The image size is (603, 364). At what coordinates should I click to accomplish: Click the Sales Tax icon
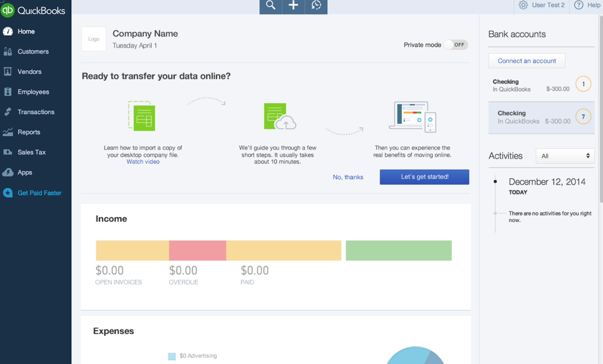8,152
